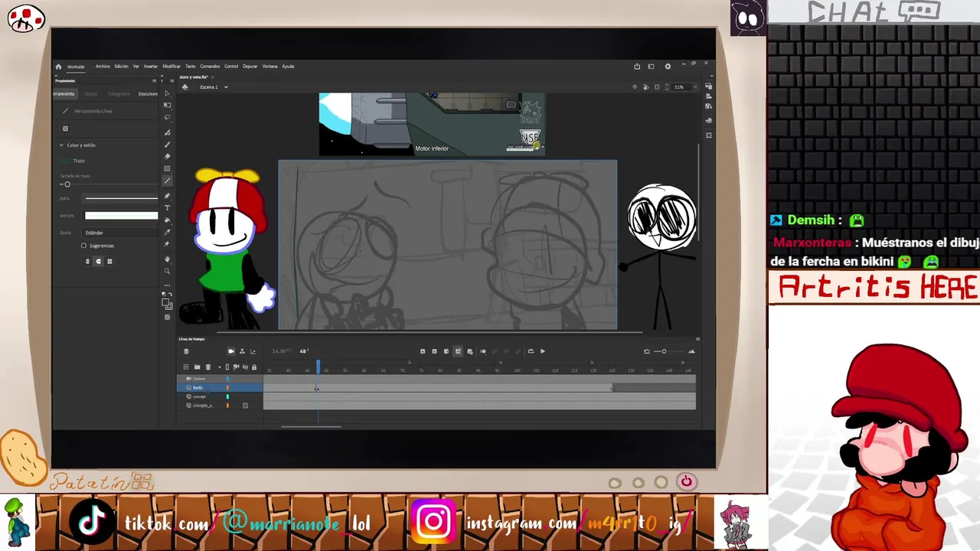
Task: Toggle lock all layers padlock icon
Action: tap(254, 367)
